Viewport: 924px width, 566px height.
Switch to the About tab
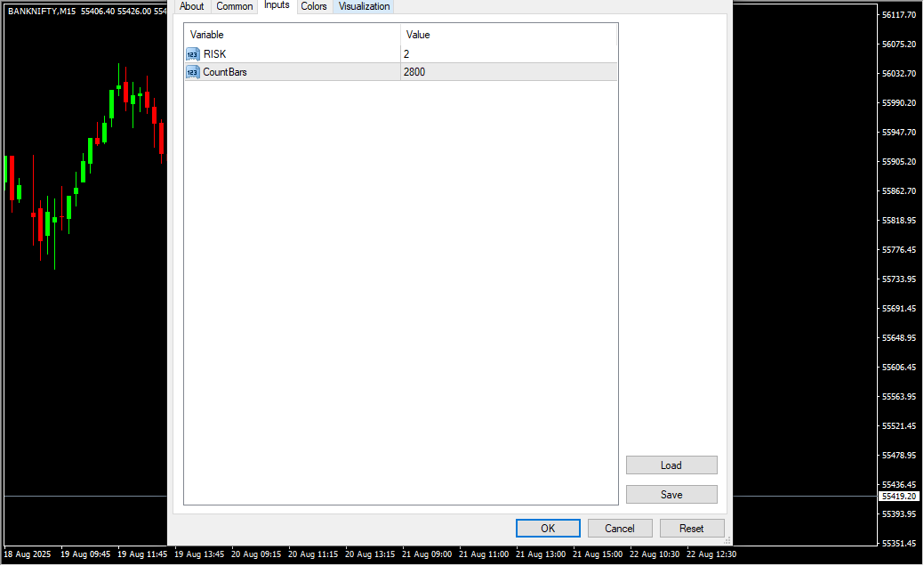[x=191, y=6]
